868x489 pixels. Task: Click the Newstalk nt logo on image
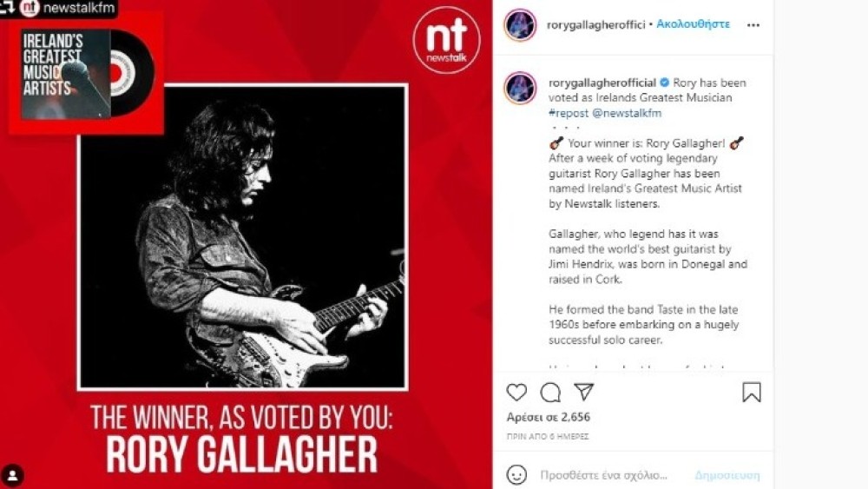point(446,40)
